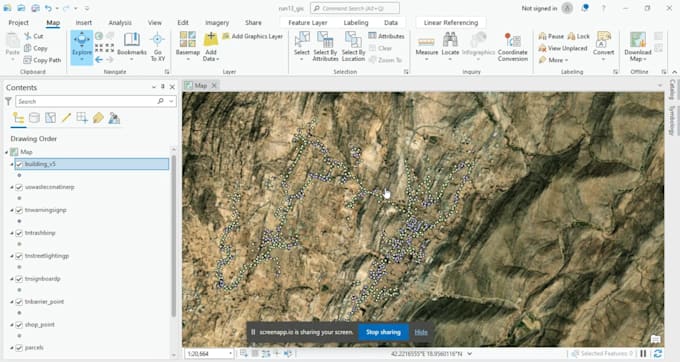Viewport: 680px width, 362px height.
Task: Open the Linear Referencing tab
Action: pyautogui.click(x=451, y=23)
